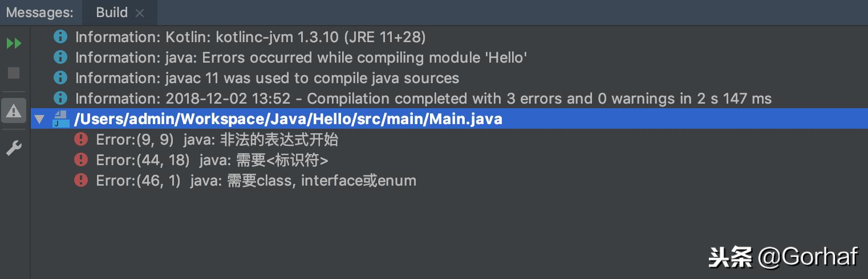Toggle the warnings filter triangle icon
Screen dimensions: 868x279
pyautogui.click(x=14, y=110)
